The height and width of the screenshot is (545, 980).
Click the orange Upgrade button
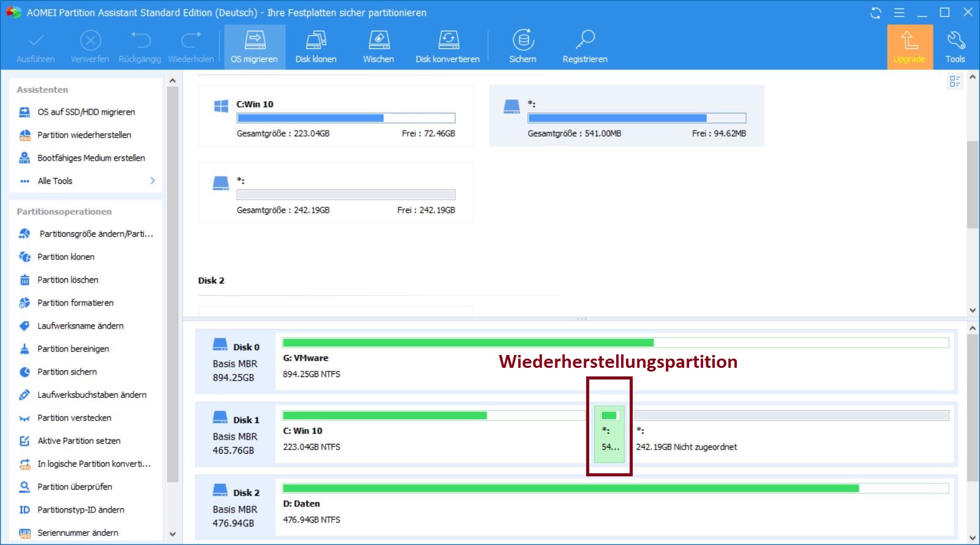[x=910, y=47]
